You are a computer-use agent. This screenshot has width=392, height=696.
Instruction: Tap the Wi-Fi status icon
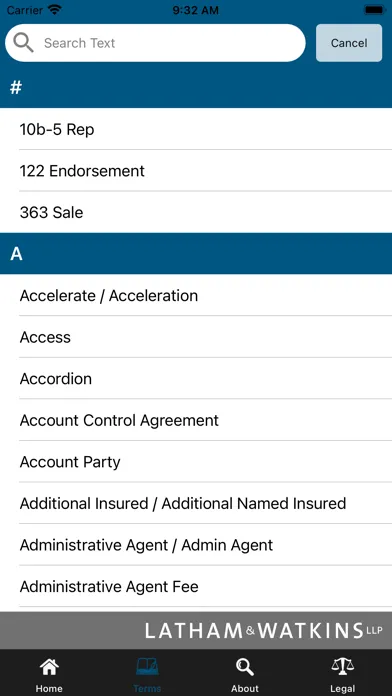55,10
